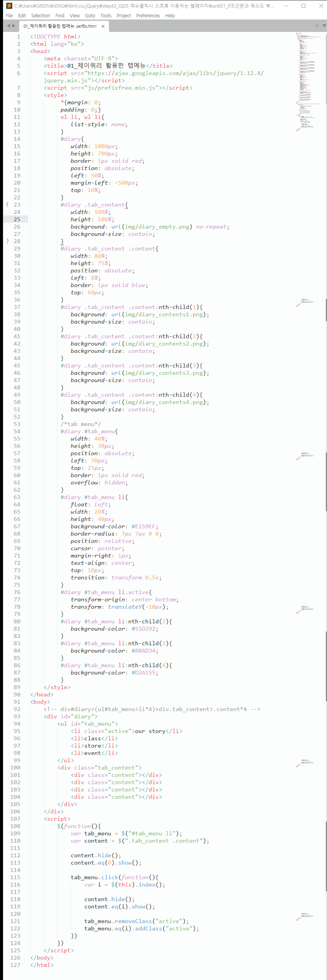Open the Find menu
This screenshot has height=980, width=327.
click(x=60, y=16)
